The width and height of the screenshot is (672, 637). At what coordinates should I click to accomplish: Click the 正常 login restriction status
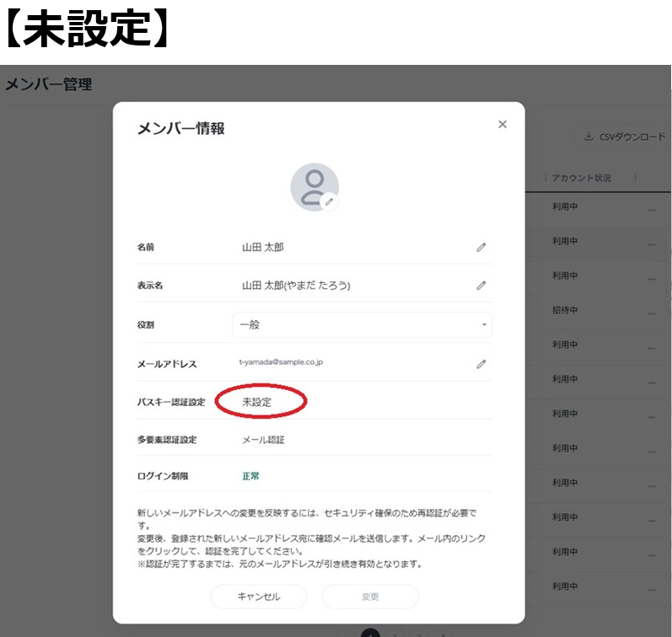pyautogui.click(x=250, y=476)
